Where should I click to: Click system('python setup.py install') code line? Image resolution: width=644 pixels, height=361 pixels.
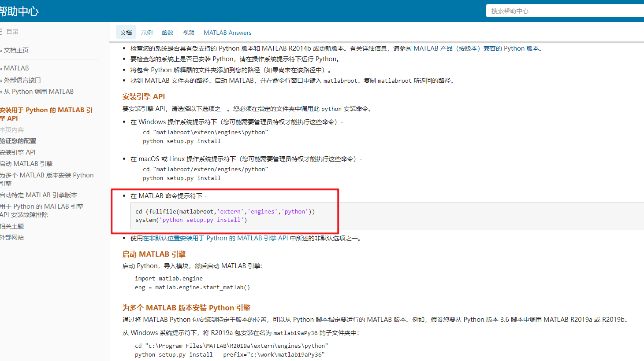point(191,220)
